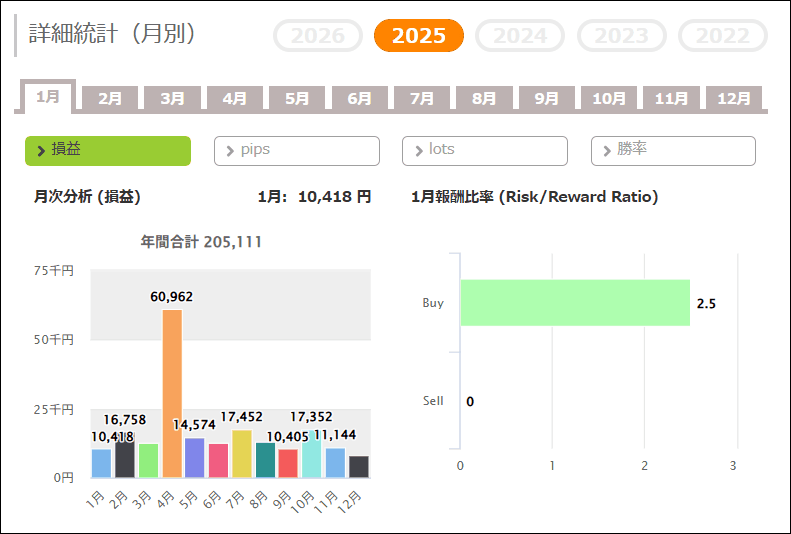The height and width of the screenshot is (534, 791).
Task: Switch to the 2月 tab
Action: point(110,99)
